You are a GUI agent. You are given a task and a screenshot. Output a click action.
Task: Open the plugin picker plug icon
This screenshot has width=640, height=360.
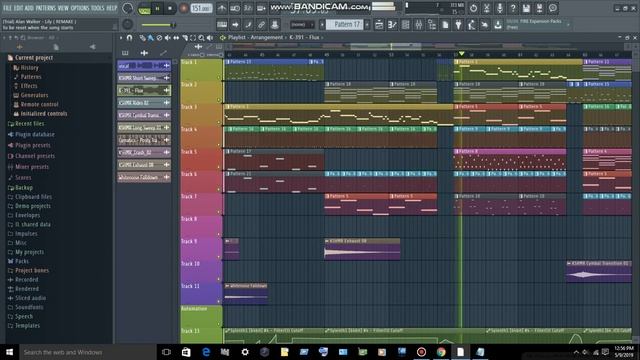(x=458, y=24)
